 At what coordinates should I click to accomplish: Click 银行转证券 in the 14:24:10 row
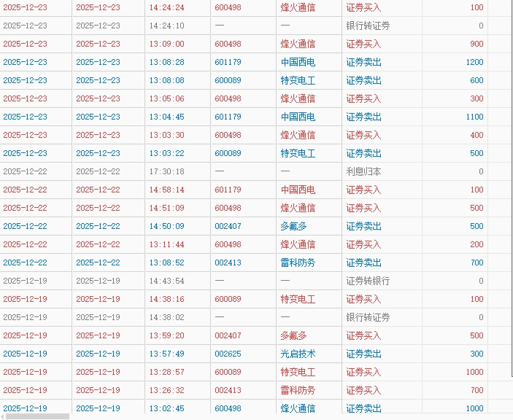[x=368, y=26]
